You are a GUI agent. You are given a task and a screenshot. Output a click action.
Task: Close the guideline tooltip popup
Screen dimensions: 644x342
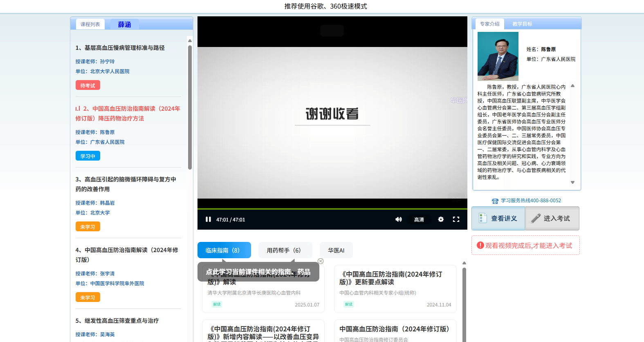pos(321,261)
